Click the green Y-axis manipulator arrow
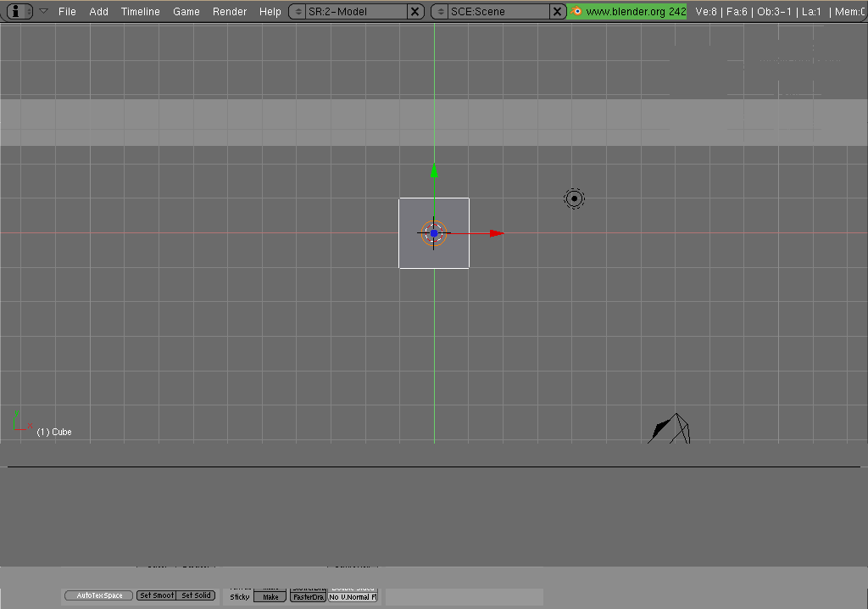The image size is (868, 609). pos(434,171)
